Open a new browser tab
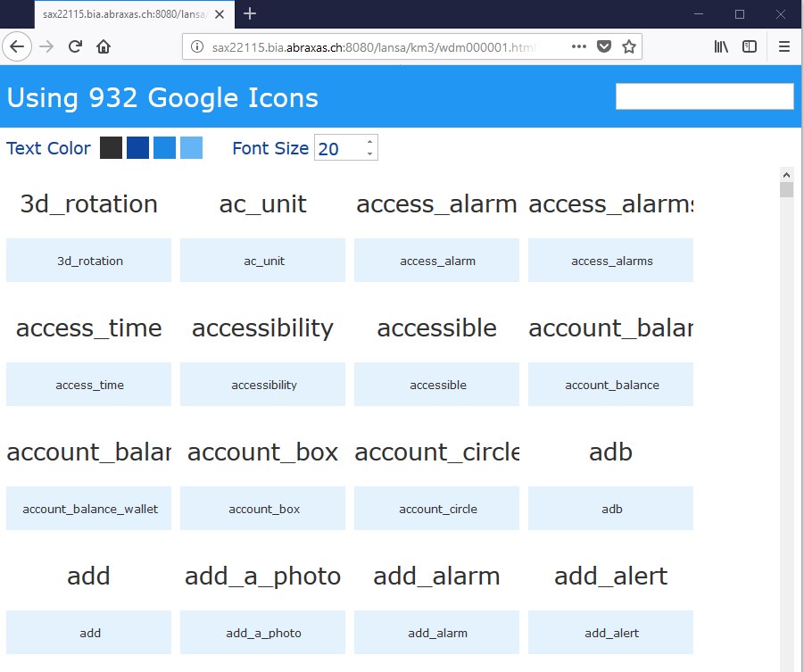 click(250, 13)
